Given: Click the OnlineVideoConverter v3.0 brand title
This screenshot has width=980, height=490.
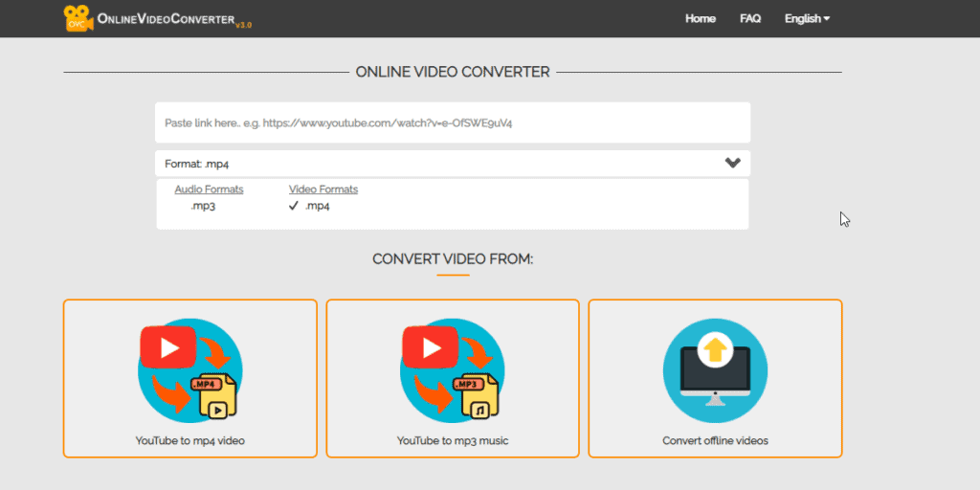Looking at the screenshot, I should click(174, 19).
